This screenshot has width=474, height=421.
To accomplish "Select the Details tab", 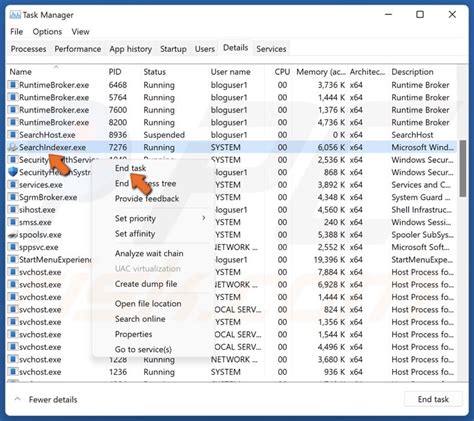I will pos(235,48).
